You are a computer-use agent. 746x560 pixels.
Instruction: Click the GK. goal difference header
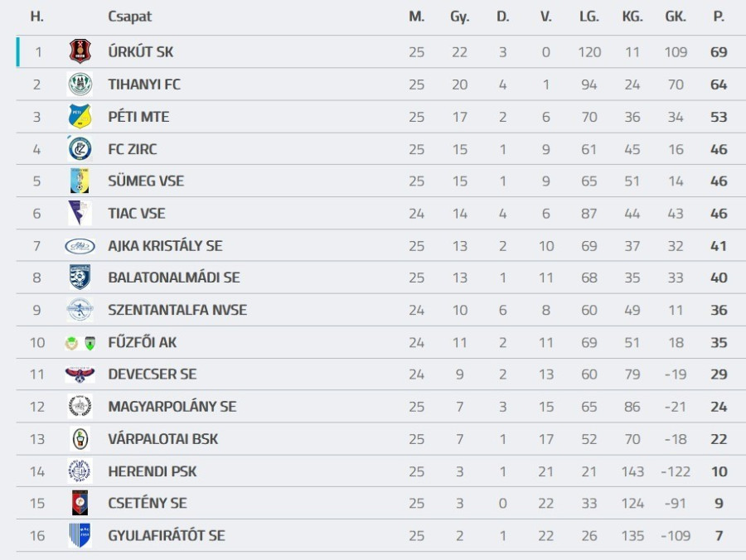[676, 17]
